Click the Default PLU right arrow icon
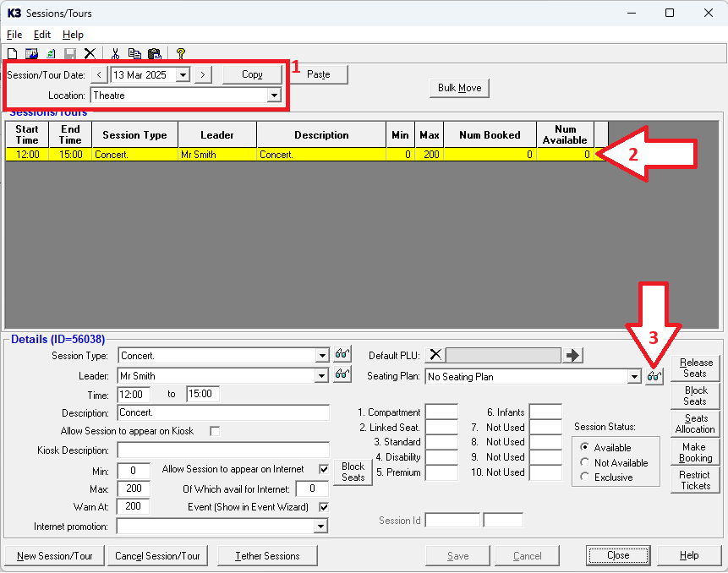 point(572,356)
